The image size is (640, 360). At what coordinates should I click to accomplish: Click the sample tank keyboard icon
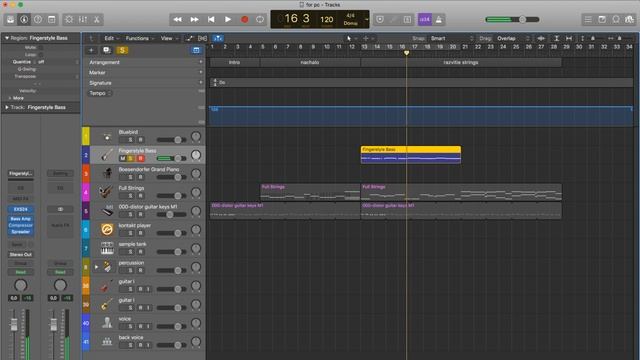[x=107, y=248]
